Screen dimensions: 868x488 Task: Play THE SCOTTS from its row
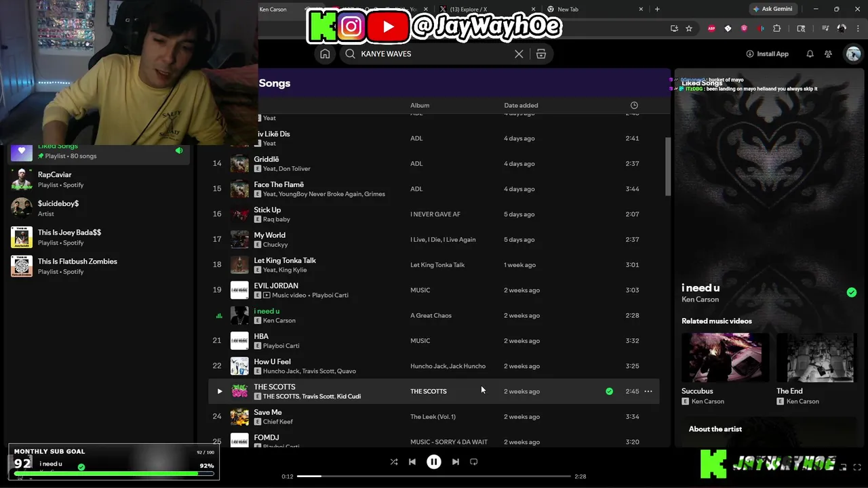[x=219, y=391]
